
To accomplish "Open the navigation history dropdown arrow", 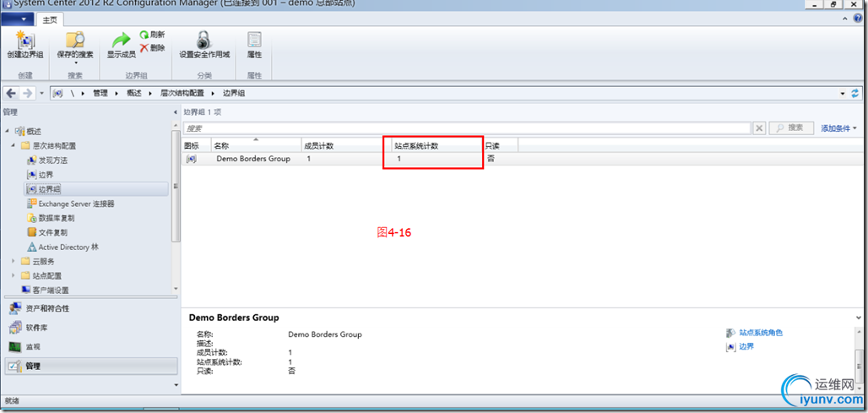I will [42, 94].
